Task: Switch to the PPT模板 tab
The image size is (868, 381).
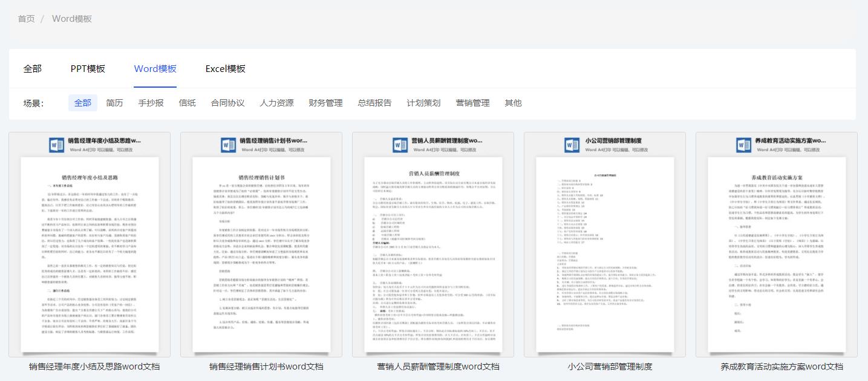Action: [x=88, y=69]
